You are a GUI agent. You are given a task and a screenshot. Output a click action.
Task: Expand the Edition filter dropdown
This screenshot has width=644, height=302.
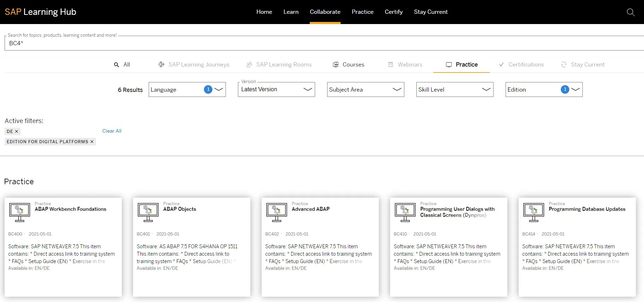tap(544, 89)
